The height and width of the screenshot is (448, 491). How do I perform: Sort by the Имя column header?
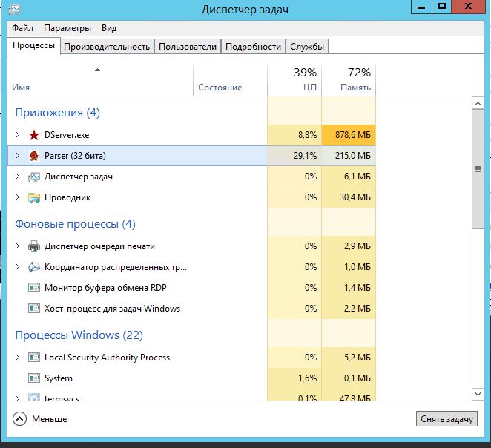[x=100, y=80]
